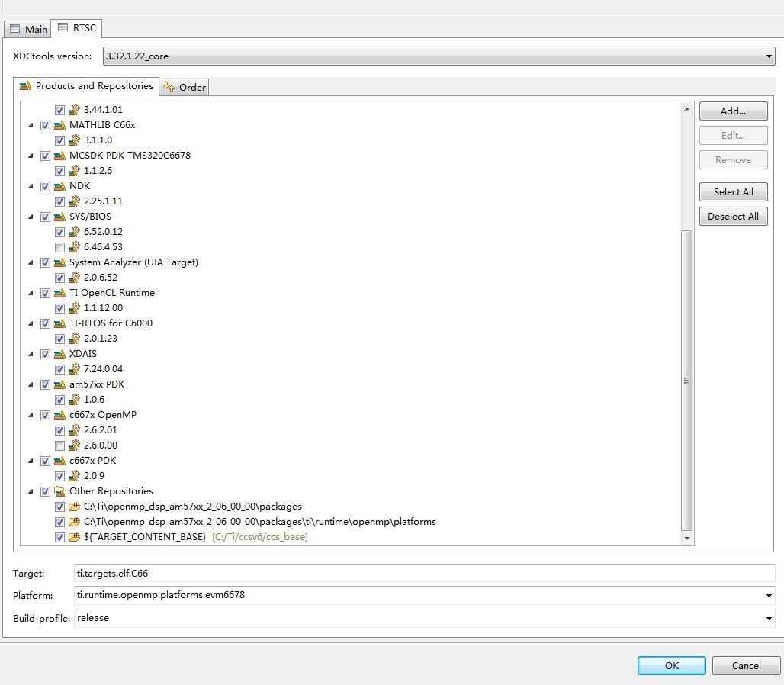The image size is (784, 685).
Task: Click the am57xx PDK product icon
Action: [x=59, y=384]
